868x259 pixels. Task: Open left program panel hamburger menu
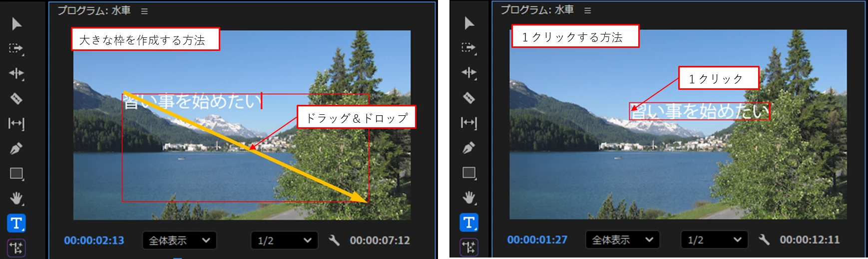144,11
